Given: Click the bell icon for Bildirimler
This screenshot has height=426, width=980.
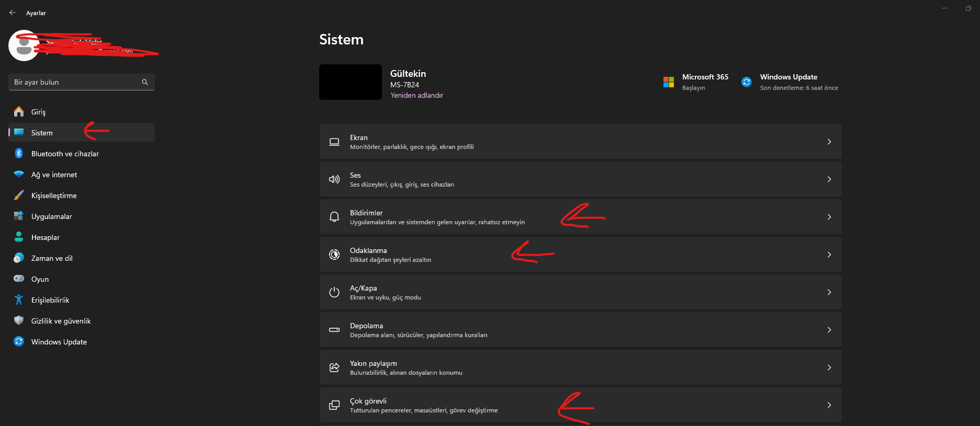Looking at the screenshot, I should point(334,217).
